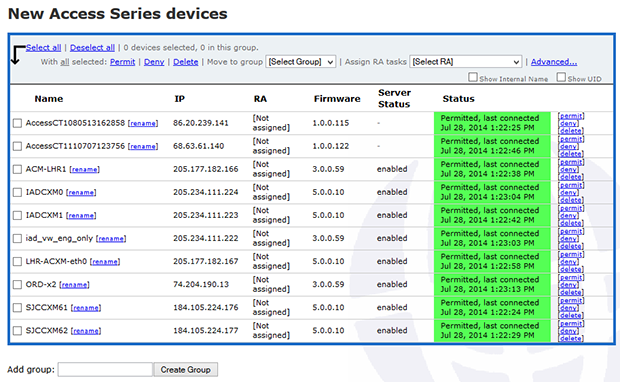Click the Create Group button
620x382 pixels.
point(185,370)
